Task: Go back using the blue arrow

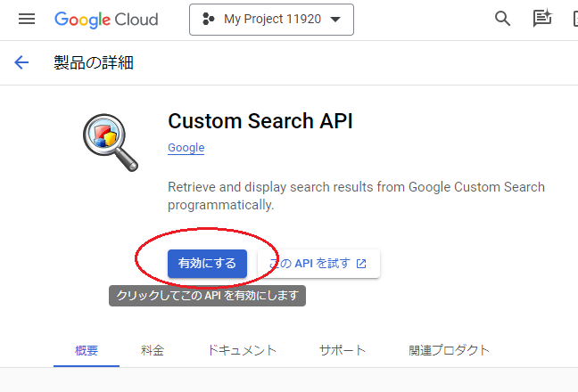Action: [x=21, y=62]
